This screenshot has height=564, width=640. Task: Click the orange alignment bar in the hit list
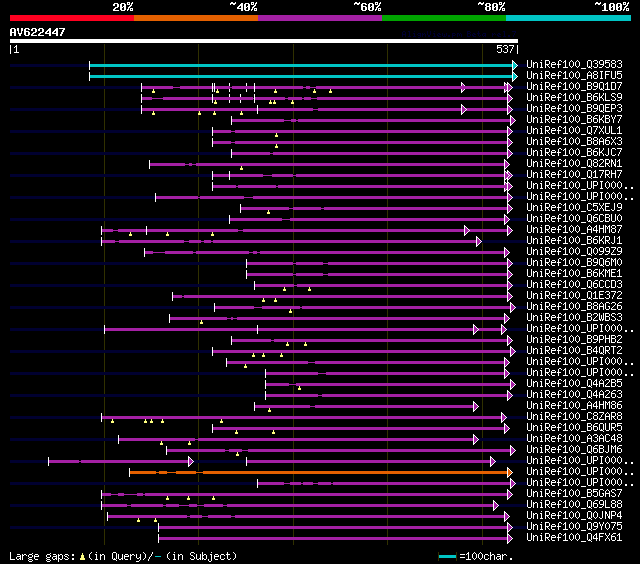tap(321, 472)
